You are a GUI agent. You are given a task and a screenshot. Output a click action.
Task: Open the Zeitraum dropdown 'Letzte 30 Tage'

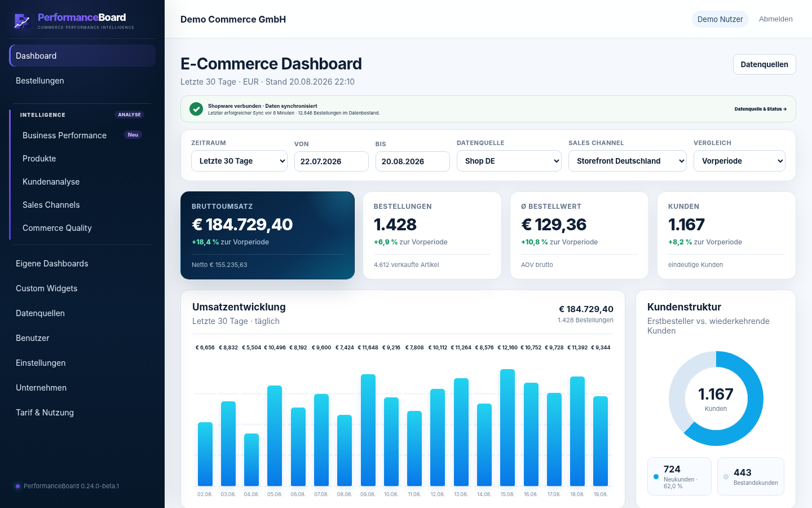point(240,161)
